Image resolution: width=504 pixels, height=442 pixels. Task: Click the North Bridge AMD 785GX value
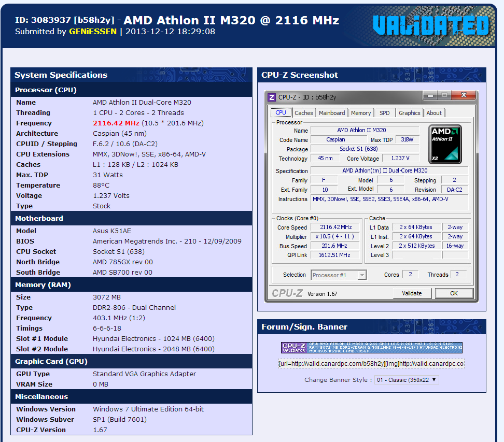[123, 262]
